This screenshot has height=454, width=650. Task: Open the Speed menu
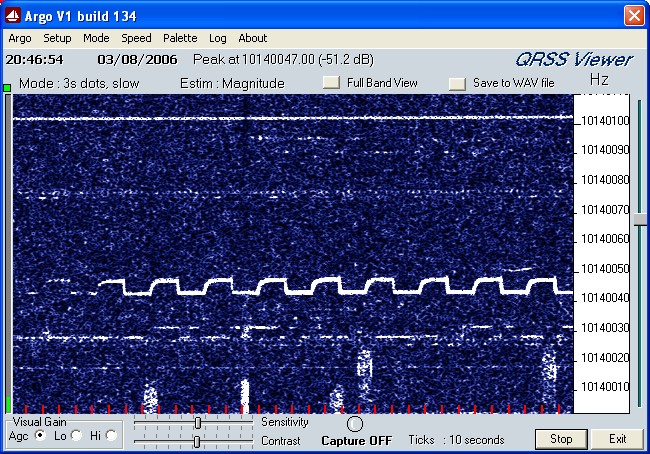(136, 38)
